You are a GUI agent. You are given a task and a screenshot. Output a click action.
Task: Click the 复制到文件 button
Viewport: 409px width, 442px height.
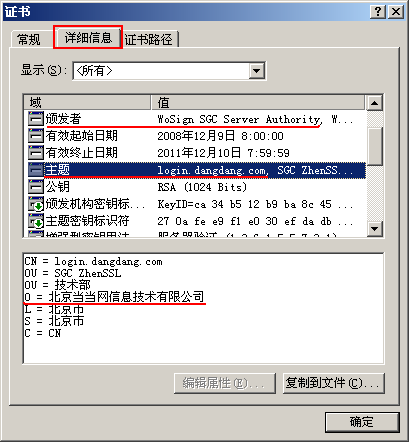coord(334,383)
